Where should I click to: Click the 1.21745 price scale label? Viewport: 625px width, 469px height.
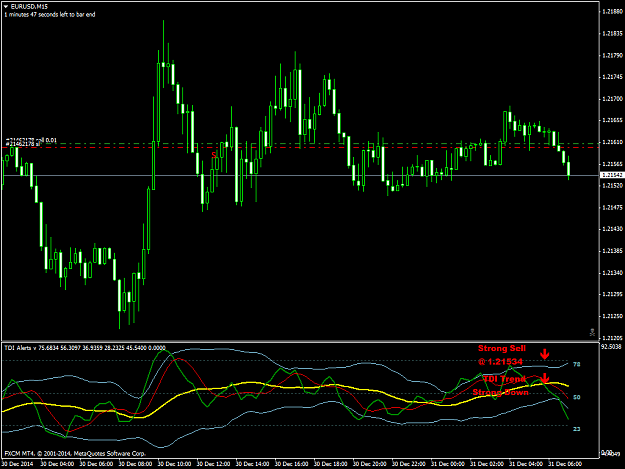click(612, 77)
